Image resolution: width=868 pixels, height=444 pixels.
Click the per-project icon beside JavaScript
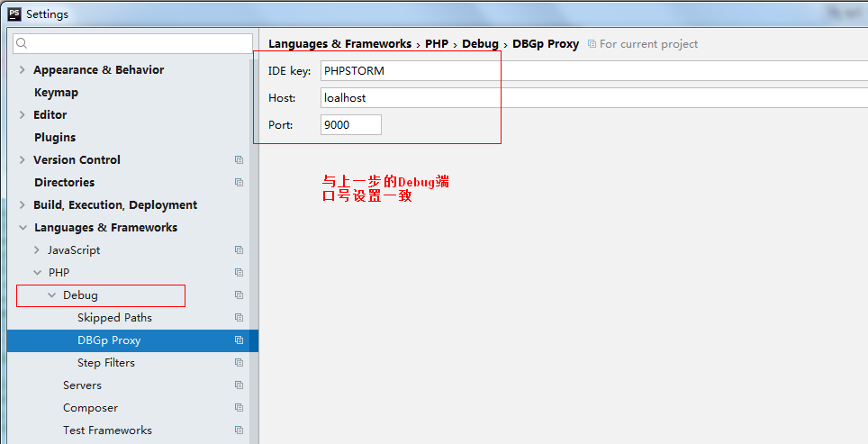tap(239, 250)
